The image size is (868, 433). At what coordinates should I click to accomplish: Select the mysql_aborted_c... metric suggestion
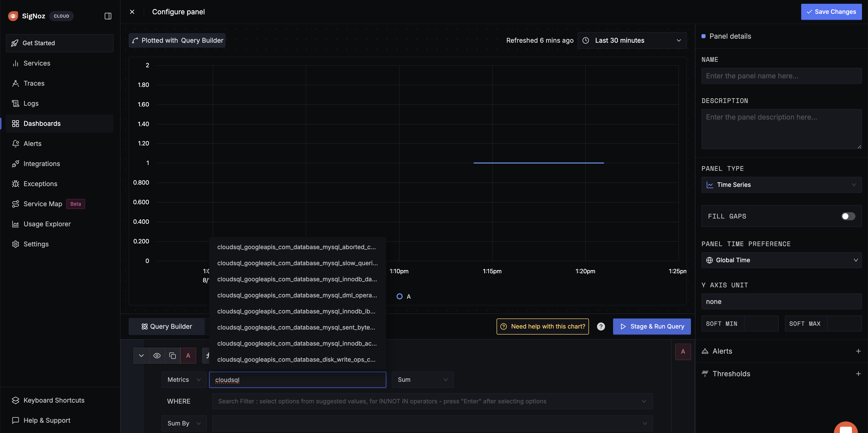point(298,247)
